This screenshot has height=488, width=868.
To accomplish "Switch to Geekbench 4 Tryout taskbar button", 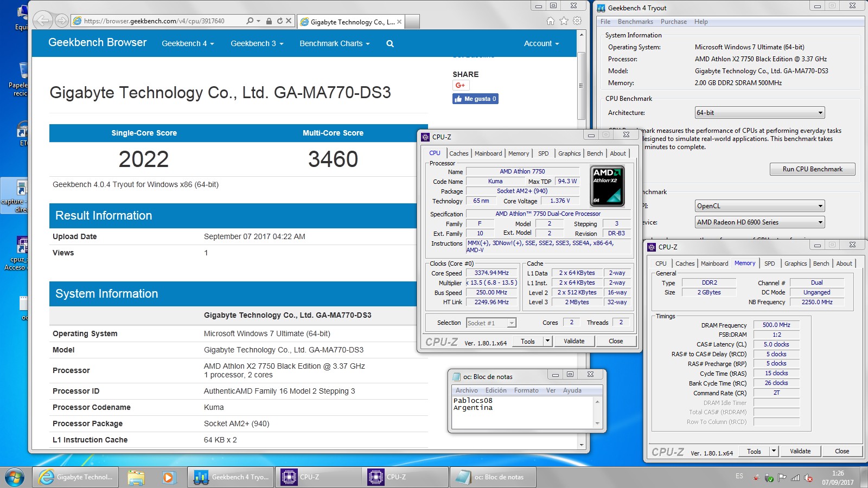I will click(x=231, y=477).
